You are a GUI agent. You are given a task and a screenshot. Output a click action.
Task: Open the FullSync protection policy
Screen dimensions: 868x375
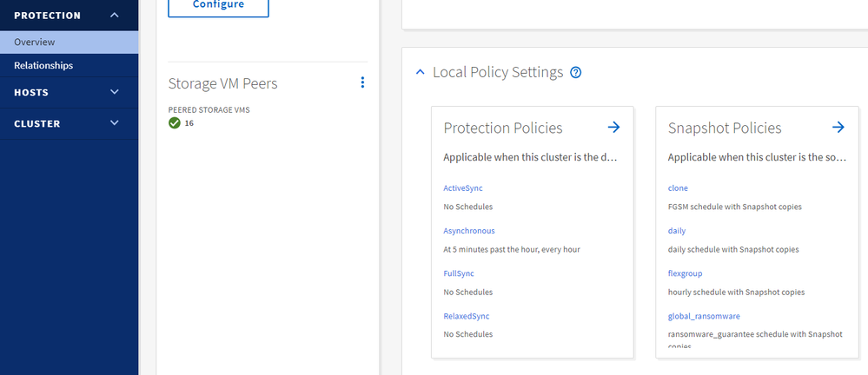click(x=459, y=273)
